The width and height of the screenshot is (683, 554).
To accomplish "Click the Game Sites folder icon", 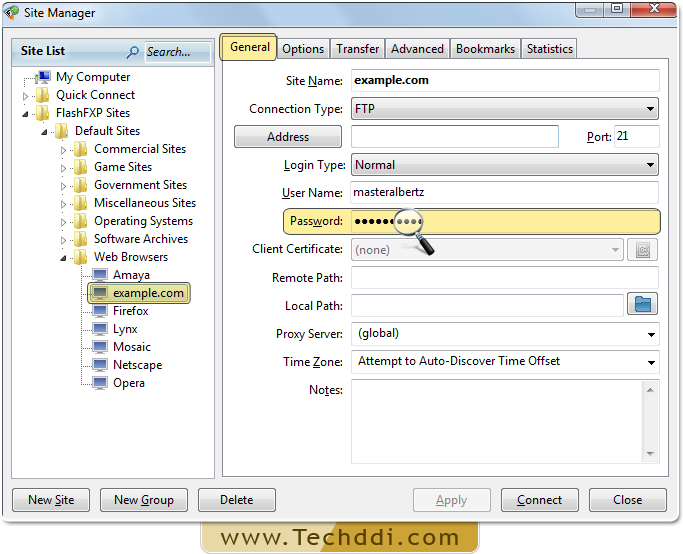I will tap(81, 167).
